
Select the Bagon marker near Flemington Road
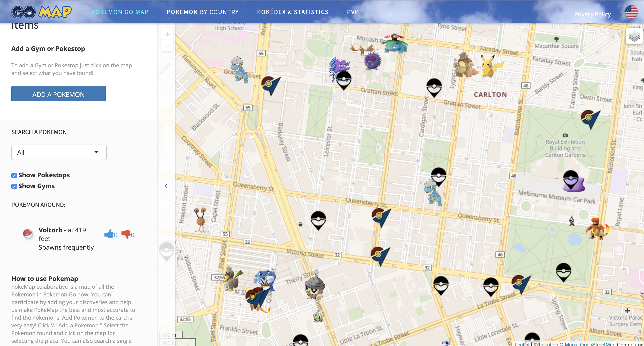240,70
